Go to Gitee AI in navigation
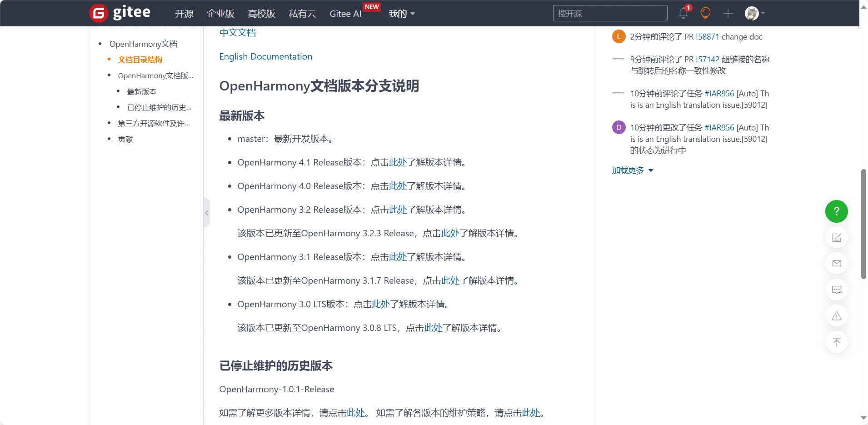Viewport: 868px width, 425px height. 345,14
